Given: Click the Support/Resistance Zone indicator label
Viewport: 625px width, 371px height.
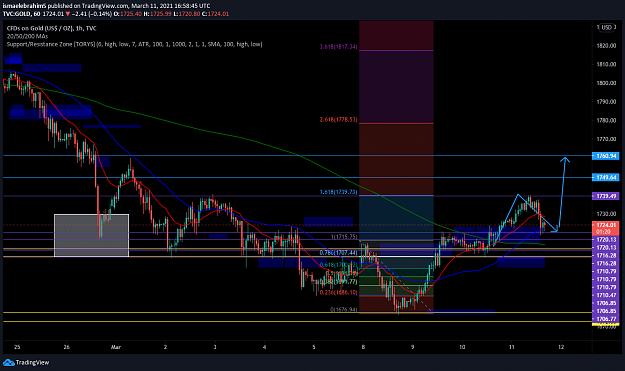Looking at the screenshot, I should click(x=134, y=44).
